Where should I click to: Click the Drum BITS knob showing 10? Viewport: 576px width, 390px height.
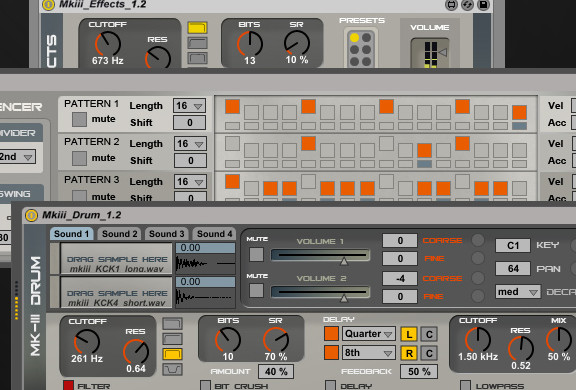pos(228,340)
